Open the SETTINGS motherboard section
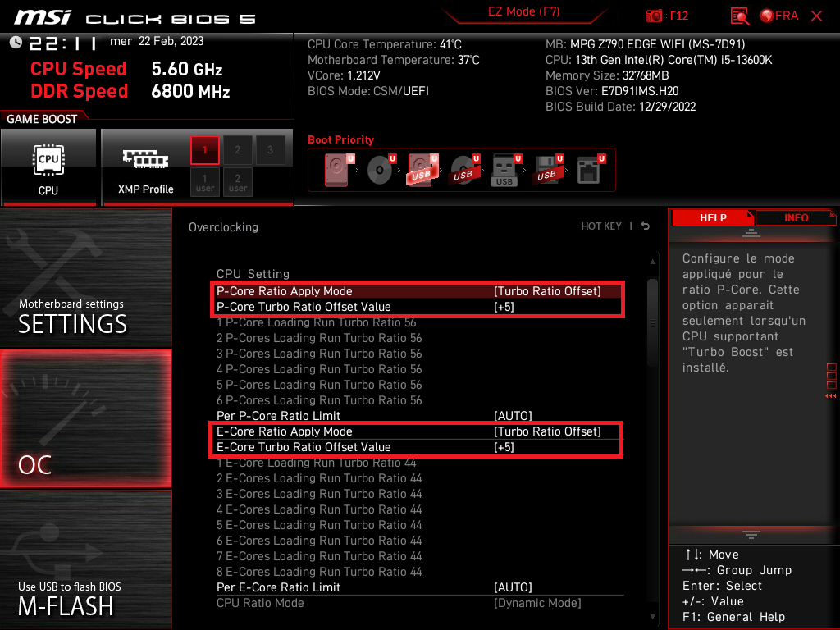Viewport: 840px width, 630px height. point(85,277)
